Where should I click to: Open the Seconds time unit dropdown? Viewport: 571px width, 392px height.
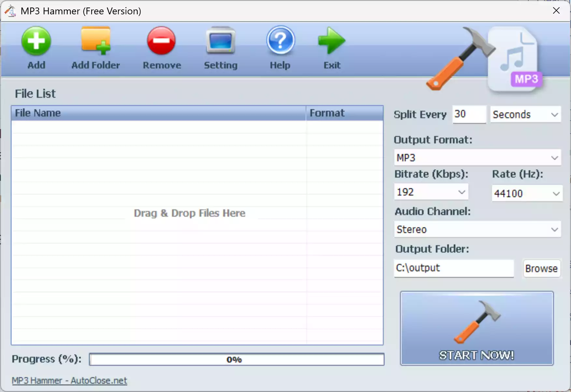[x=525, y=114]
